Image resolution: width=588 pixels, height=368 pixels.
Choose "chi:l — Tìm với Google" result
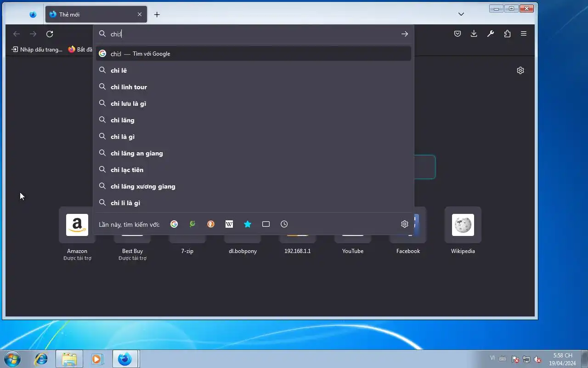coord(254,54)
